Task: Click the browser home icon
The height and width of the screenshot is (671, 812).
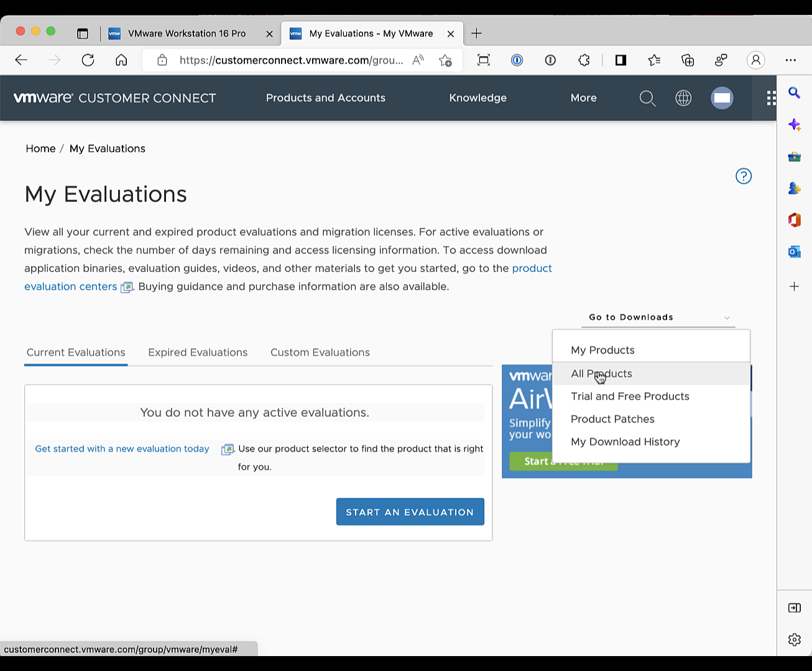Action: point(121,60)
